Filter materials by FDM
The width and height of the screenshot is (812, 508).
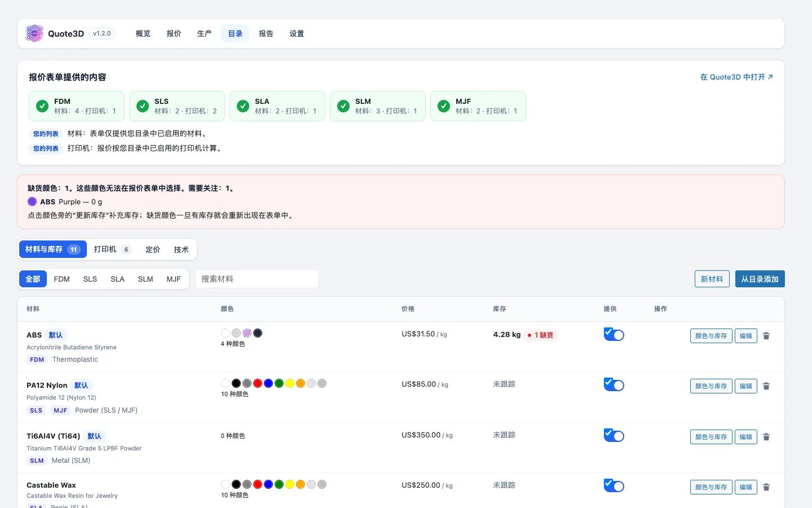tap(61, 279)
